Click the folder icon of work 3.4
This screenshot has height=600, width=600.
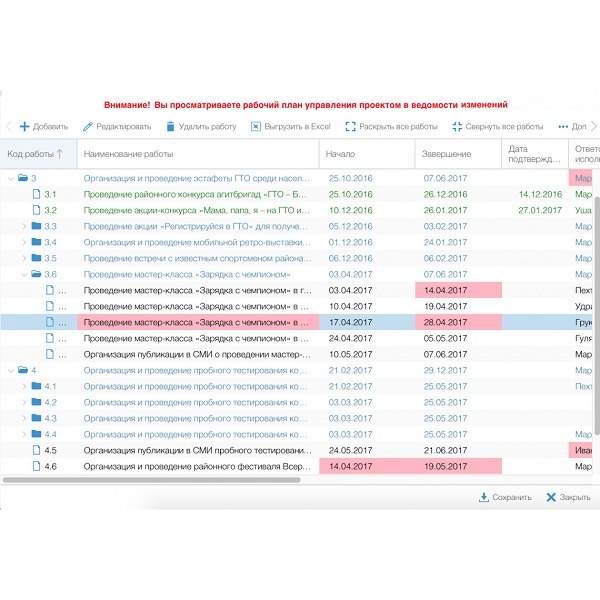pyautogui.click(x=36, y=242)
